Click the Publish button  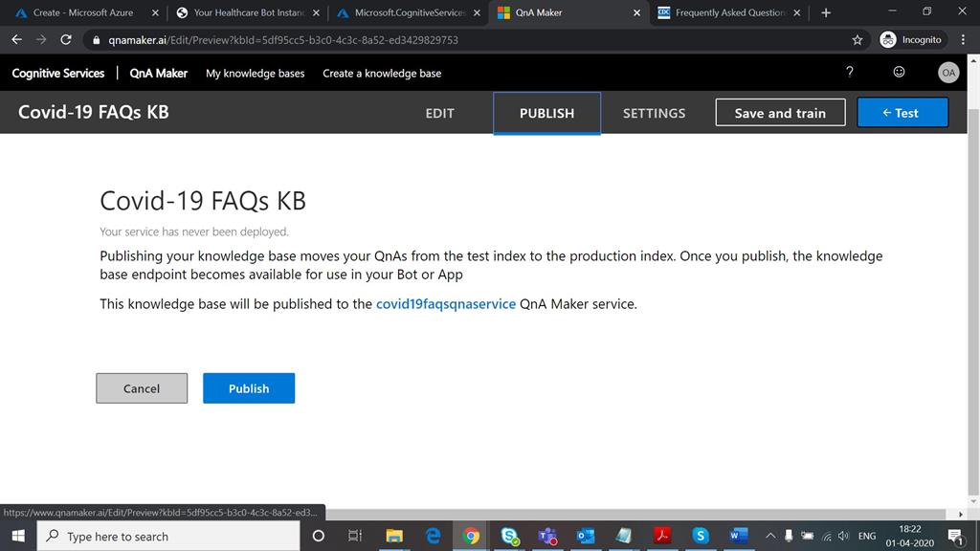(x=248, y=387)
